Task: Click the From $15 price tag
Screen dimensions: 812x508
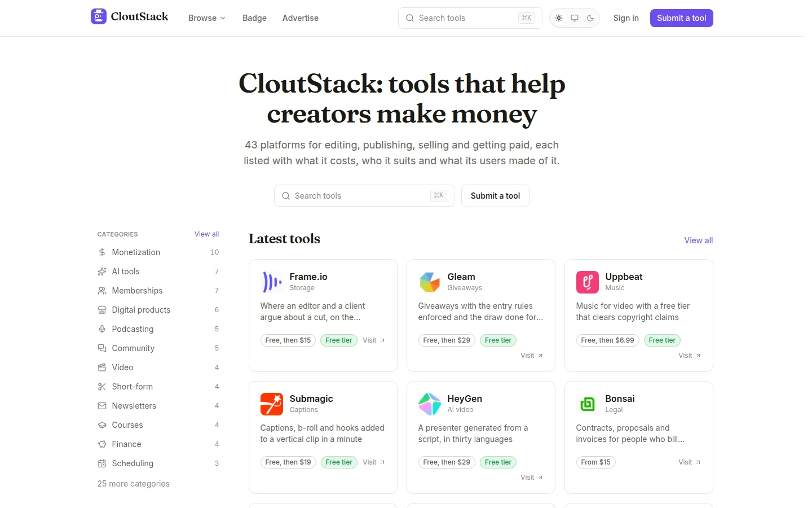Action: pos(596,462)
